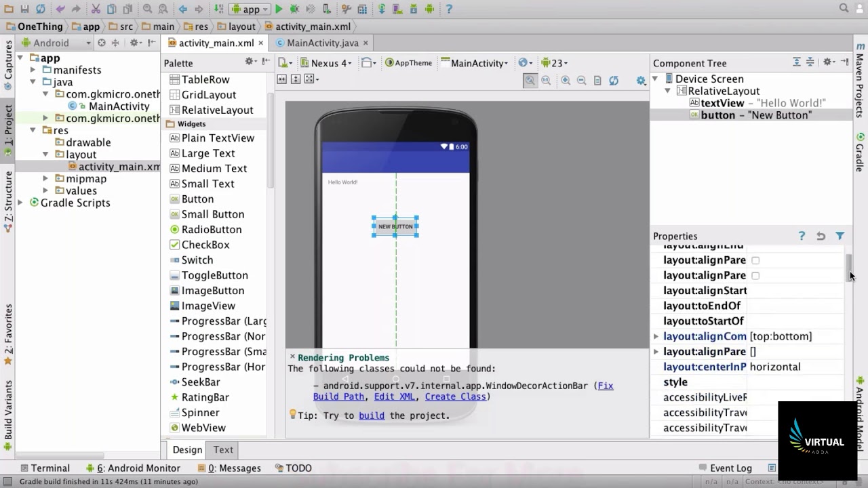868x488 pixels.
Task: Click the purple Undo arrow in the main toolbar
Action: pyautogui.click(x=60, y=9)
